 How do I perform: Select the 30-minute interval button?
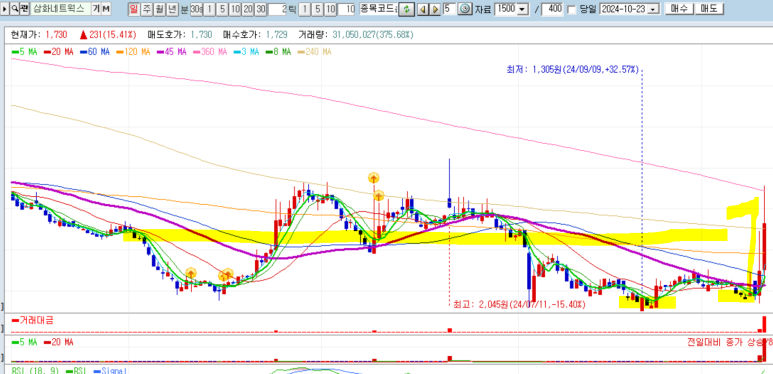[261, 9]
